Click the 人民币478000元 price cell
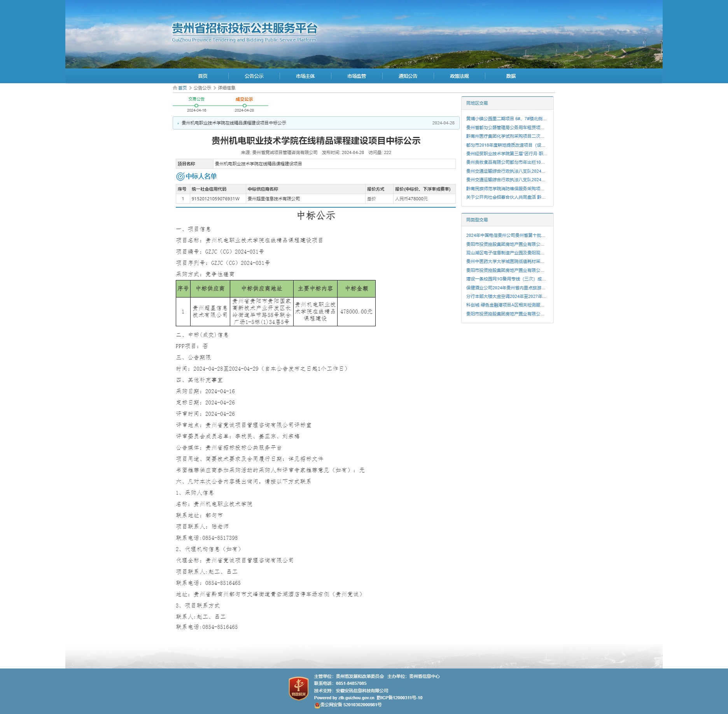The height and width of the screenshot is (714, 728). click(424, 199)
